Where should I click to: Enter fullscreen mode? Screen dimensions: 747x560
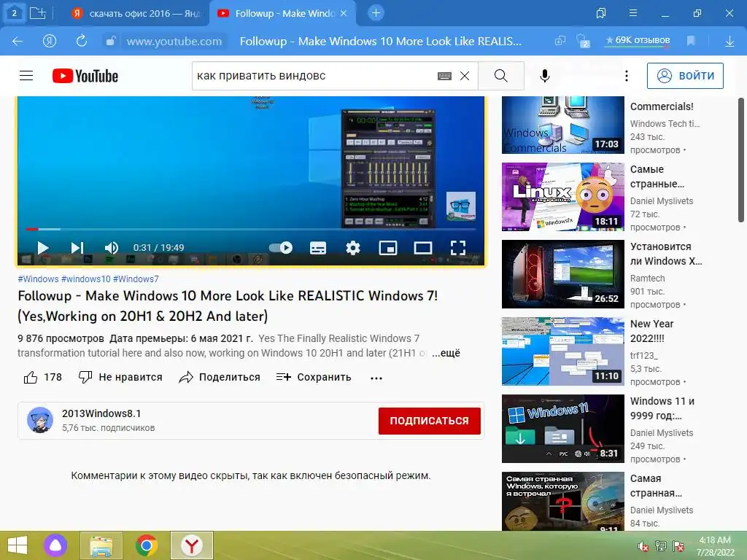[x=458, y=248]
